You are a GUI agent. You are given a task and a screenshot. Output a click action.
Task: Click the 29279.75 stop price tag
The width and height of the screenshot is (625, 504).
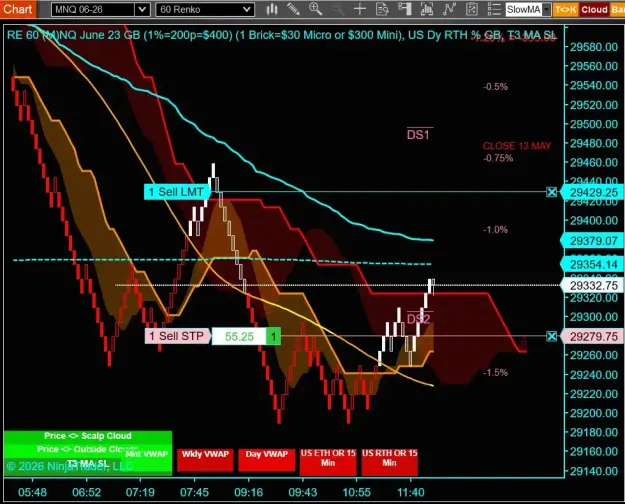coord(592,336)
